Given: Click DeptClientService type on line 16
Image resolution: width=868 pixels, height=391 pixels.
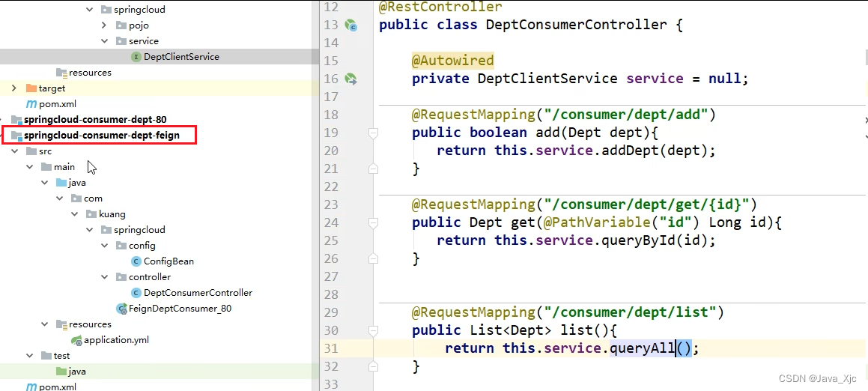Looking at the screenshot, I should tap(547, 79).
